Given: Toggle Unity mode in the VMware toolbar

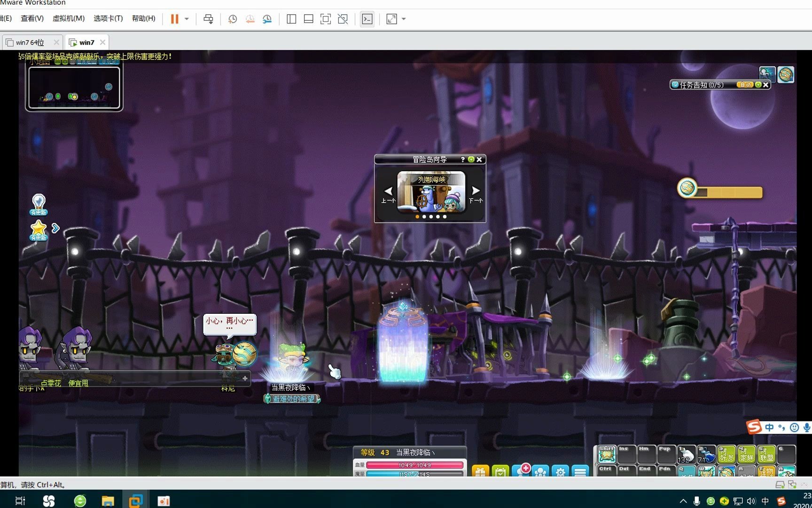Looking at the screenshot, I should tap(343, 19).
